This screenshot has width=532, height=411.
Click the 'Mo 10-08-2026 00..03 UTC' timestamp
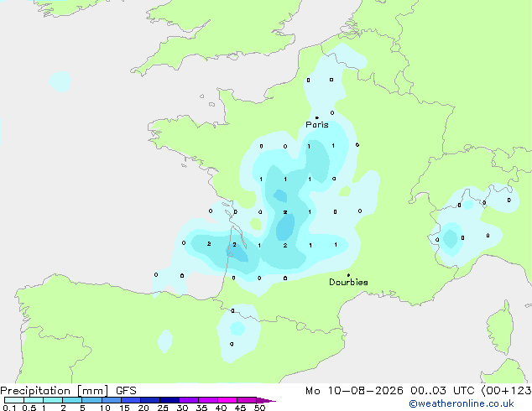389,391
